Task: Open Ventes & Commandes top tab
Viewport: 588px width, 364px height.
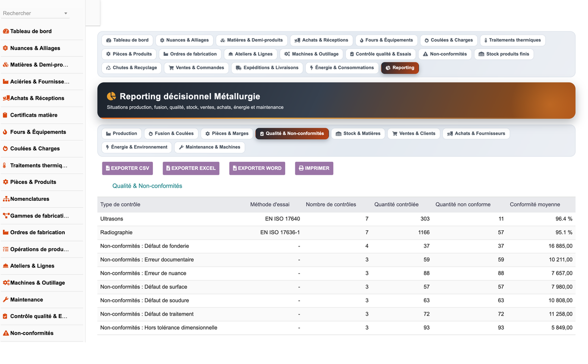Action: [x=196, y=68]
